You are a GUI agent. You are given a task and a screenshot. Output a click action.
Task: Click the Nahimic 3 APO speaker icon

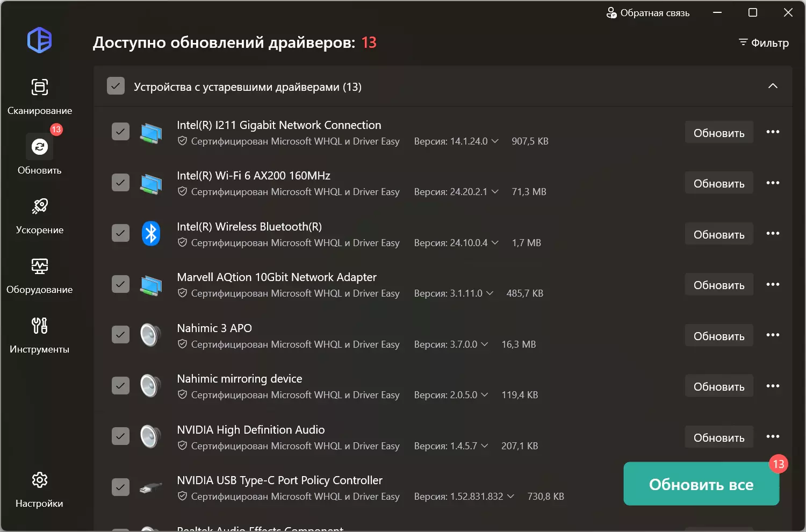click(150, 335)
